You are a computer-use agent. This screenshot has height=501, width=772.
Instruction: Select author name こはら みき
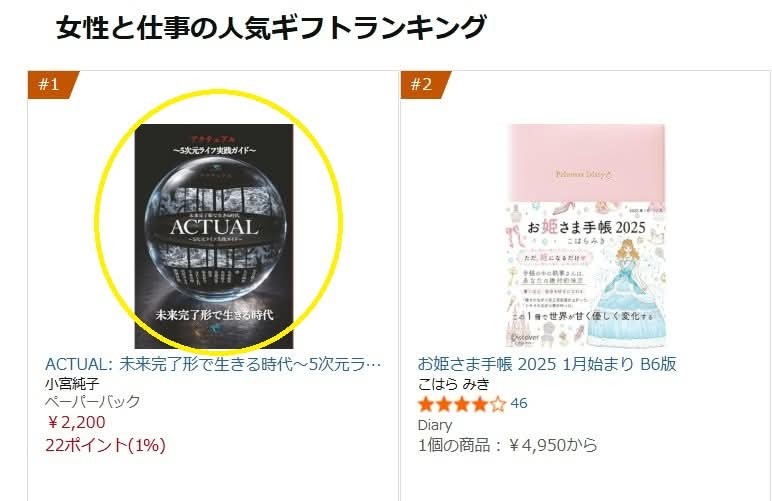point(453,383)
